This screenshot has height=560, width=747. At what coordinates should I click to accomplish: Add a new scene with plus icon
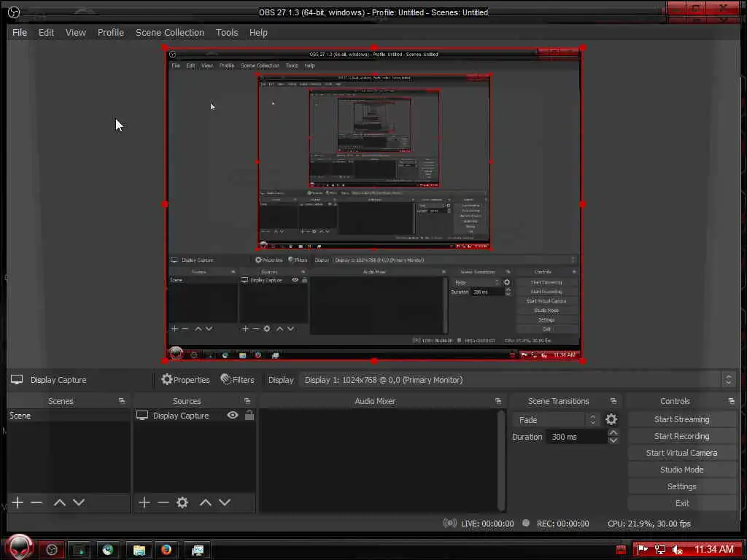[18, 502]
